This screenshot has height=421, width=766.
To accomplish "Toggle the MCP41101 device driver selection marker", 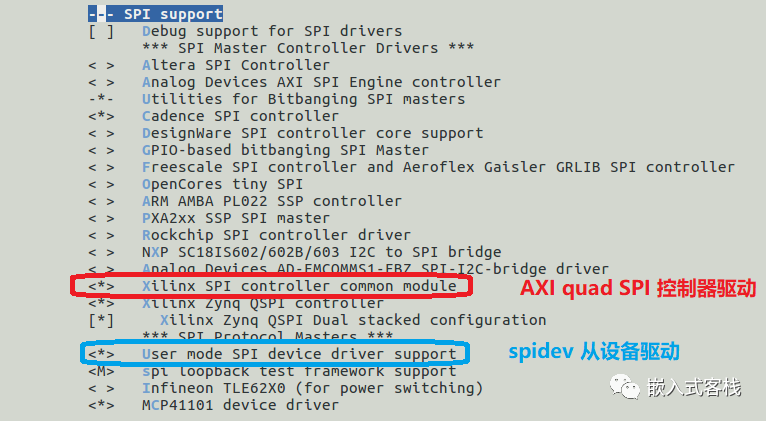I will point(101,405).
